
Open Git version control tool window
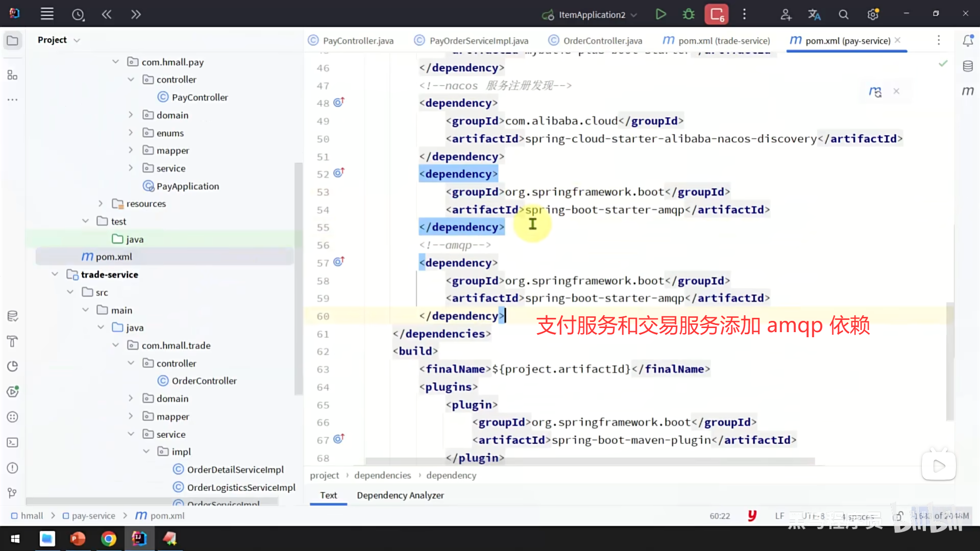[x=13, y=493]
